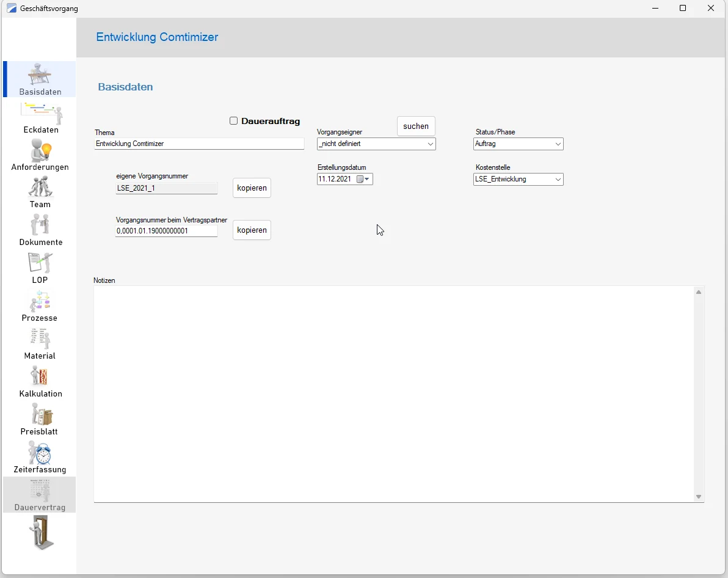Click the Basisdaten section heading
Viewport: 728px width, 578px height.
point(125,87)
